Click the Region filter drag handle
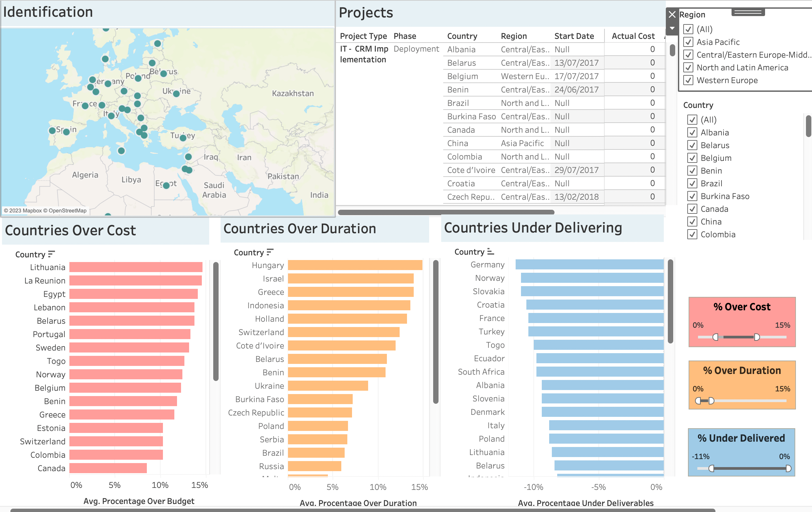This screenshot has height=512, width=812. click(x=748, y=11)
